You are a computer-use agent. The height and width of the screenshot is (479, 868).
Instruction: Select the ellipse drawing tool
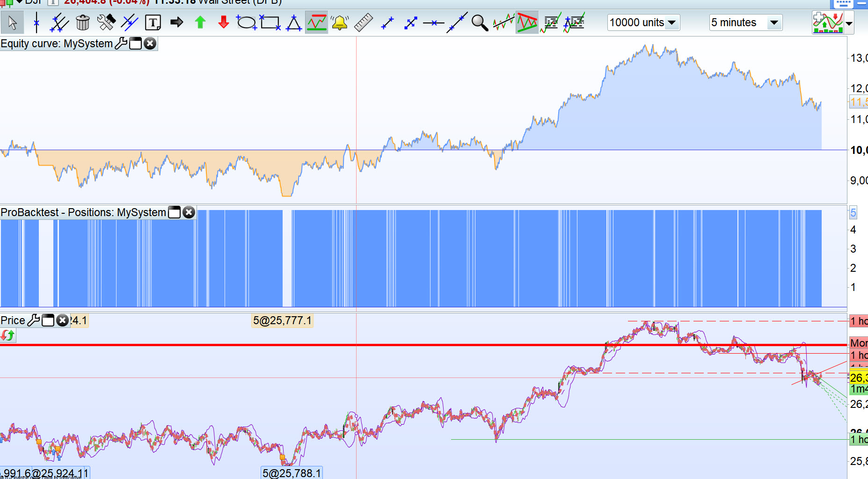tap(246, 22)
